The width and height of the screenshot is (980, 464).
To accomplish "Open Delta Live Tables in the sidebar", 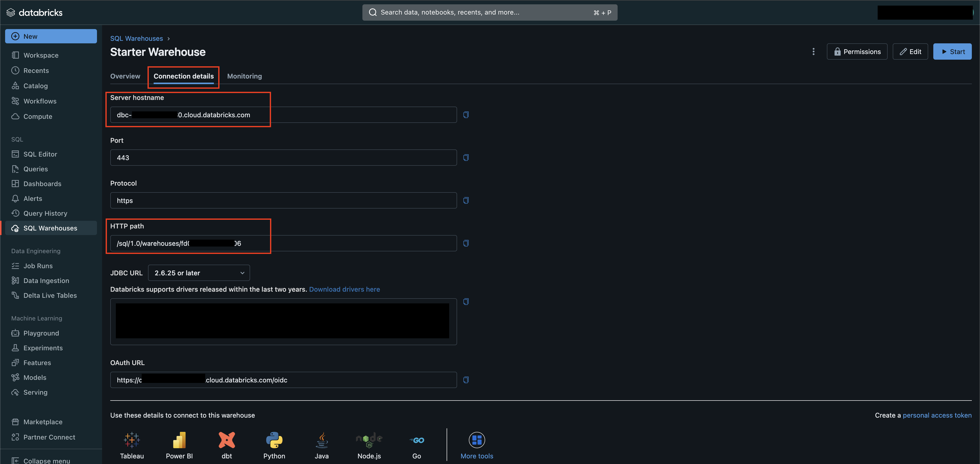I will pyautogui.click(x=51, y=295).
